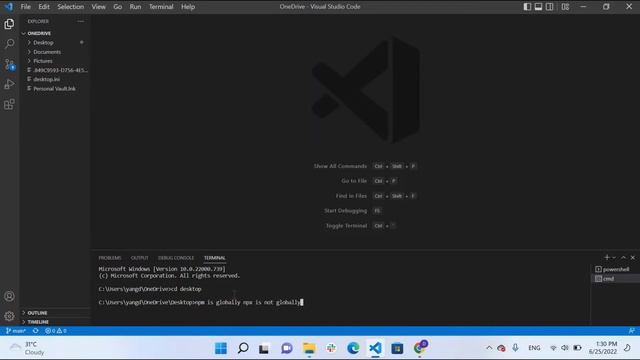Open the Run and Debug view
Image resolution: width=640 pixels, height=360 pixels.
pyautogui.click(x=9, y=84)
